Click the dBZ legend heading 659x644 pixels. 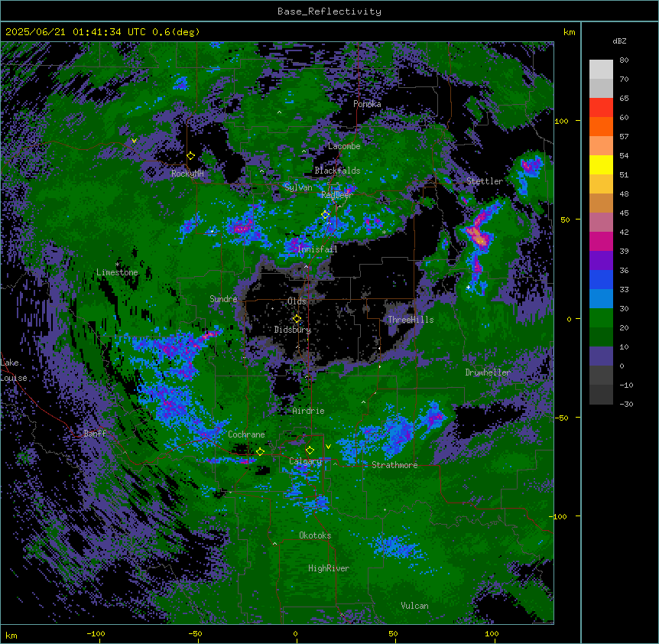tap(619, 41)
